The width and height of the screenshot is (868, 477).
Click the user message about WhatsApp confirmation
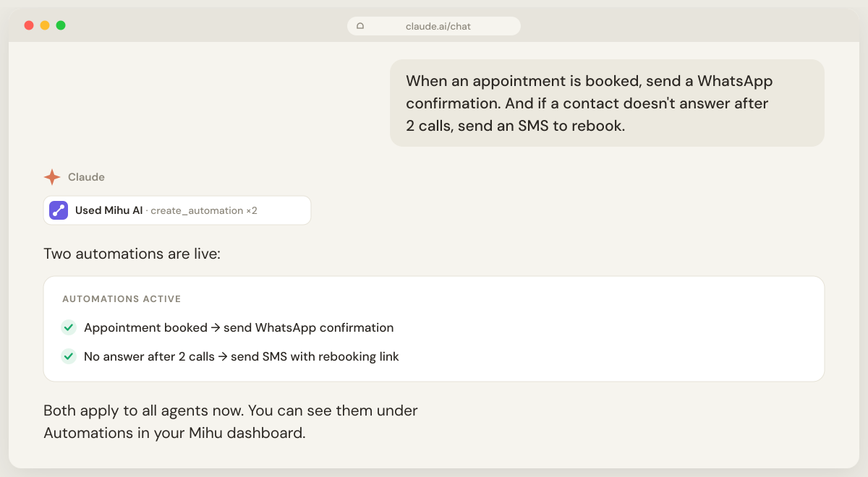tap(608, 103)
